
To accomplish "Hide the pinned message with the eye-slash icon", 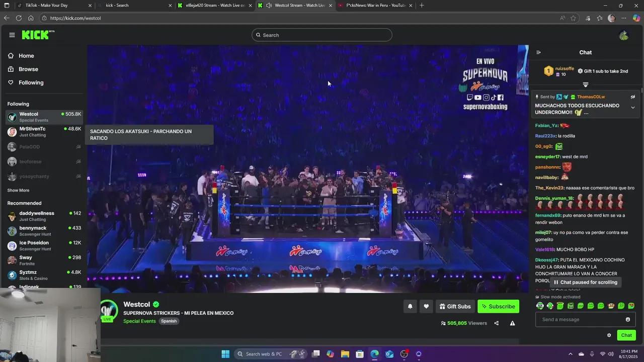I will (x=633, y=97).
